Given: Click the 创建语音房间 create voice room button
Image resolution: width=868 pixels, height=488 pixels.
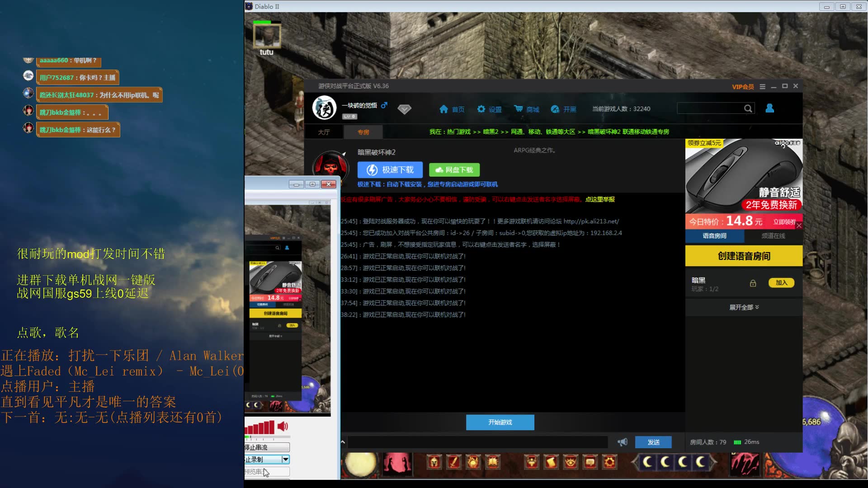Looking at the screenshot, I should 744,256.
